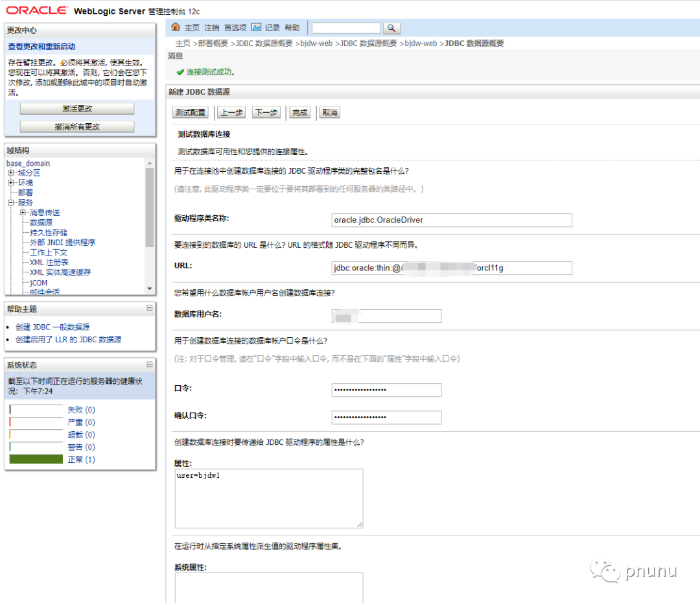The image size is (700, 603).
Task: Click the 确认口令 password field
Action: [x=386, y=417]
